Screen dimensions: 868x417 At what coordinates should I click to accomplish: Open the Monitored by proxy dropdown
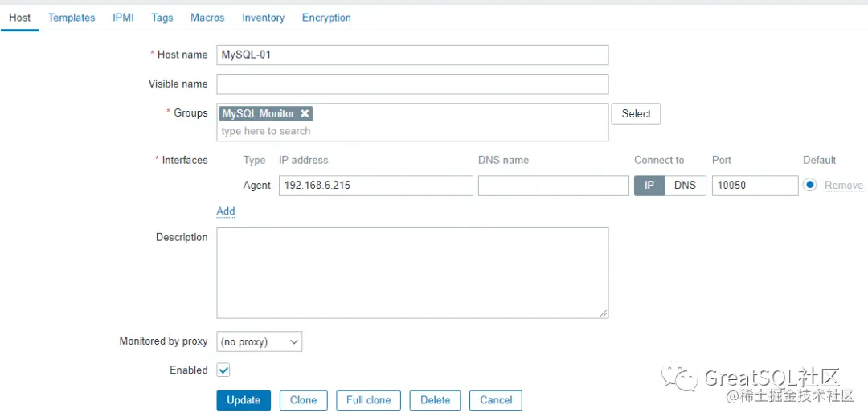pos(259,341)
